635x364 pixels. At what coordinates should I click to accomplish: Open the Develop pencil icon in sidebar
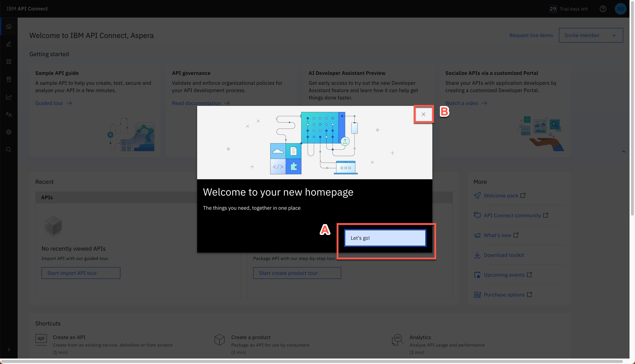9,44
